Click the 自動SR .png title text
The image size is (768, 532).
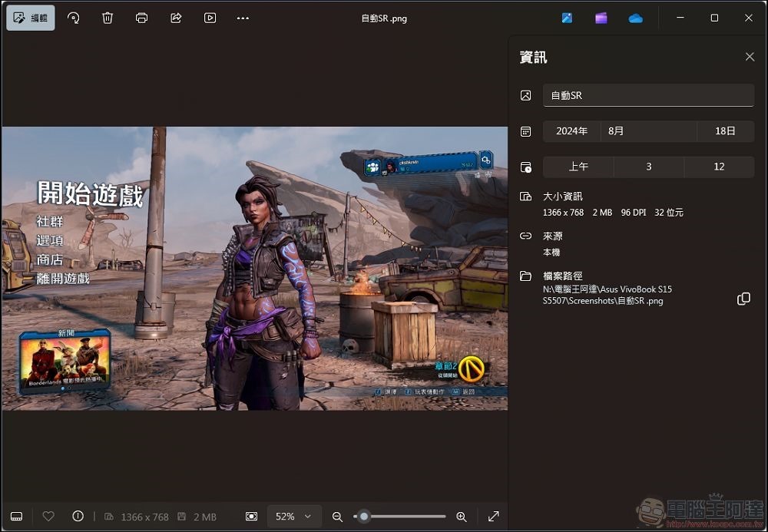coord(384,18)
